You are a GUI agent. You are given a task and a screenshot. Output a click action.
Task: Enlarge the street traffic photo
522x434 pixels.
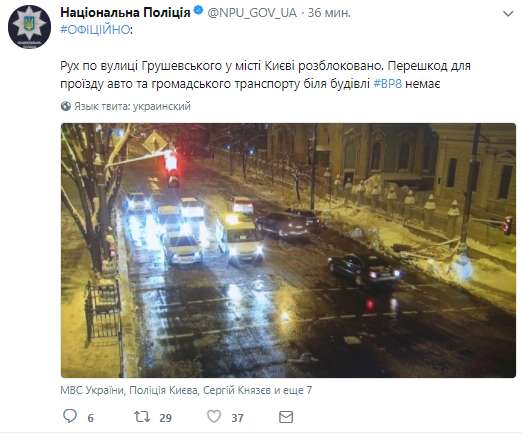click(288, 250)
